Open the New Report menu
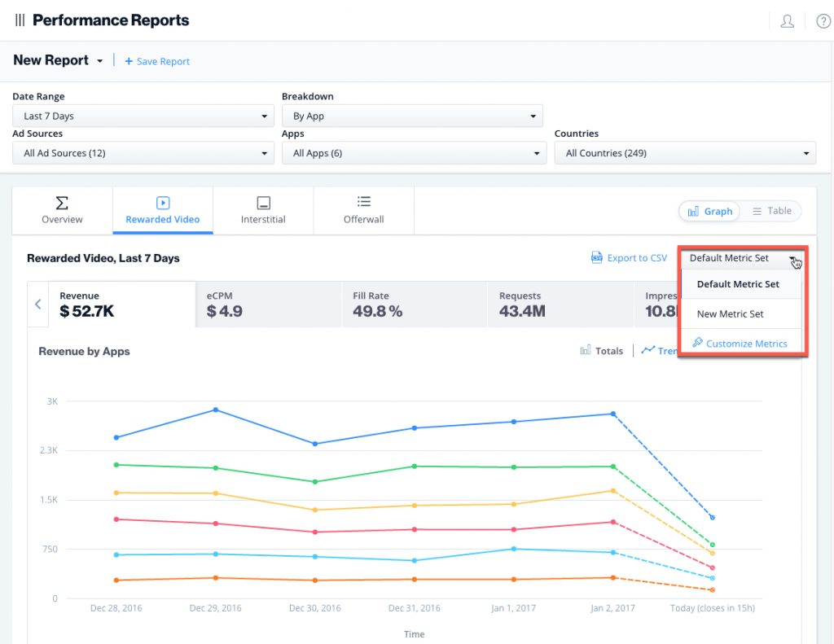 coord(58,60)
